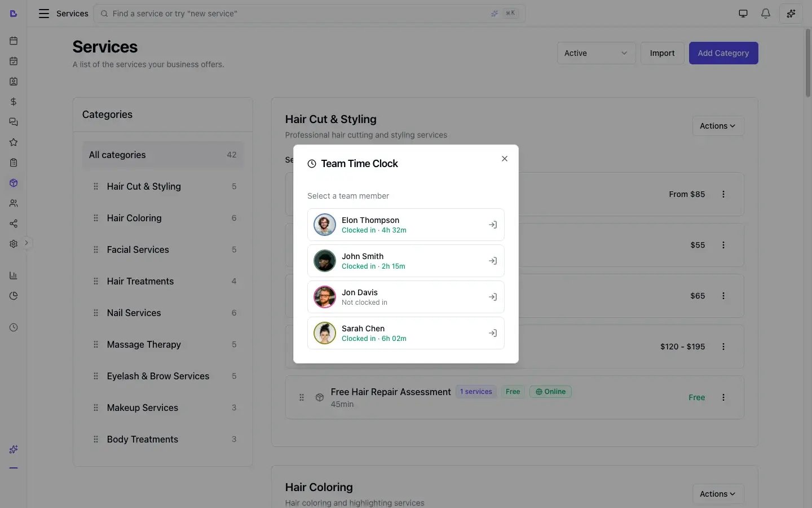This screenshot has height=508, width=812.
Task: Select the Facial Services category
Action: [163, 249]
